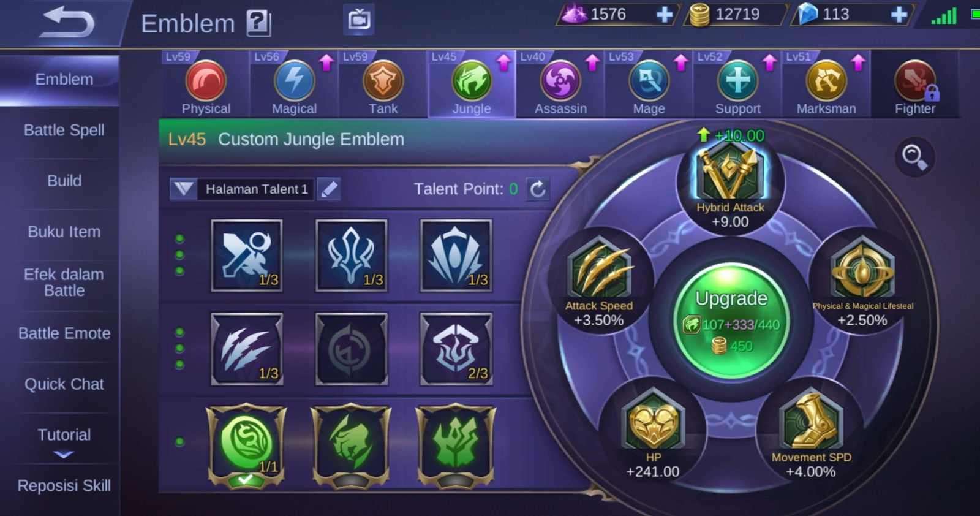
Task: Tap the Attack Speed claw icon
Action: (x=599, y=269)
